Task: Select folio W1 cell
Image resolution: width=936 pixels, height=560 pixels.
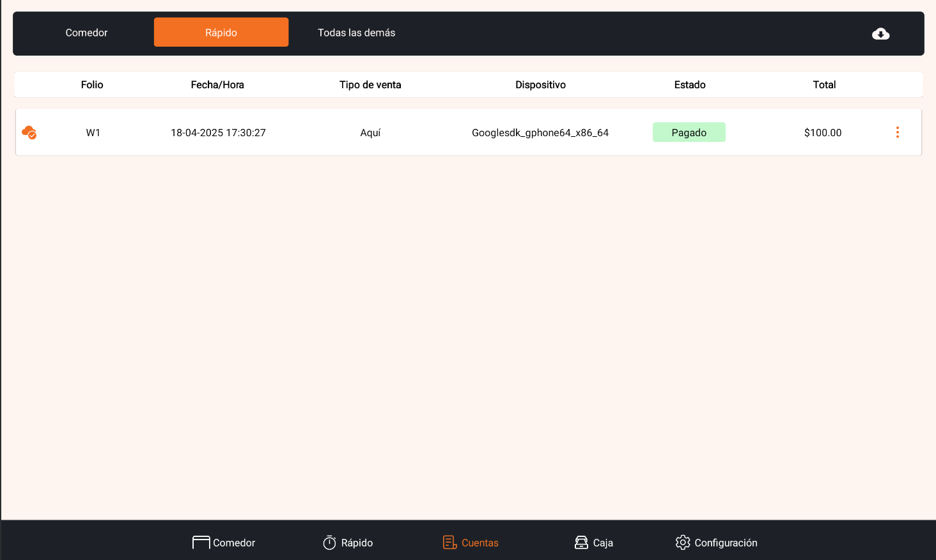Action: 93,132
